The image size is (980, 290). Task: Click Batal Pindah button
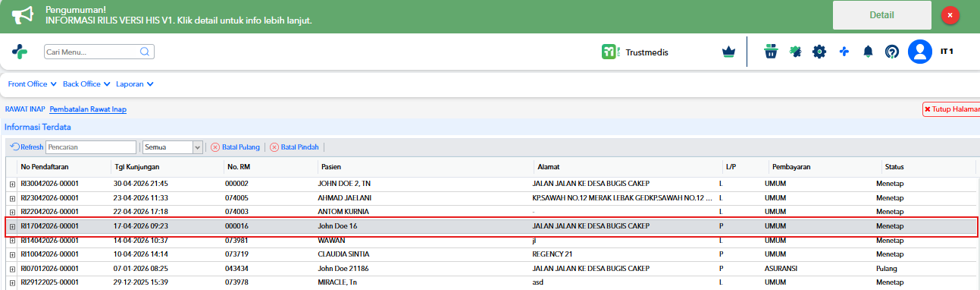point(294,147)
